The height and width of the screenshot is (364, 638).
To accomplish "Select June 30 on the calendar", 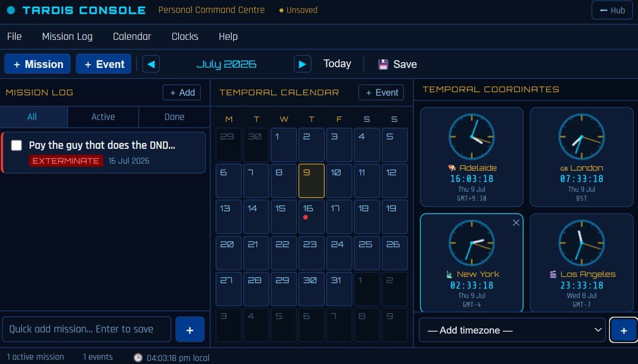I will coord(256,145).
